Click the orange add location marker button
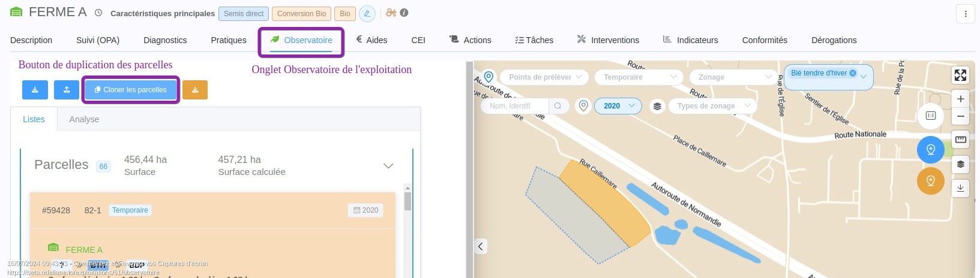 coord(930,181)
